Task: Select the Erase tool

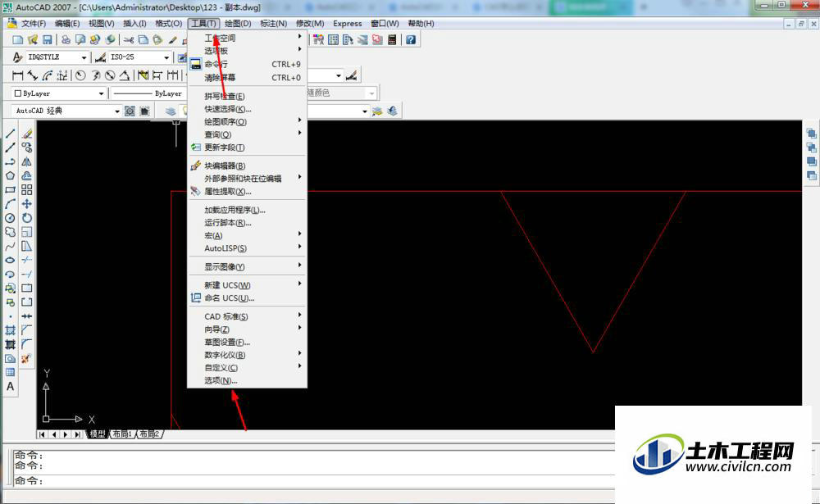Action: [27, 134]
